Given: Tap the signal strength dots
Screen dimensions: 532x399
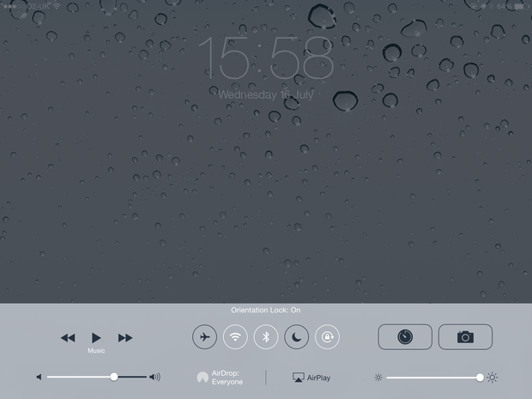Looking at the screenshot, I should [x=14, y=7].
